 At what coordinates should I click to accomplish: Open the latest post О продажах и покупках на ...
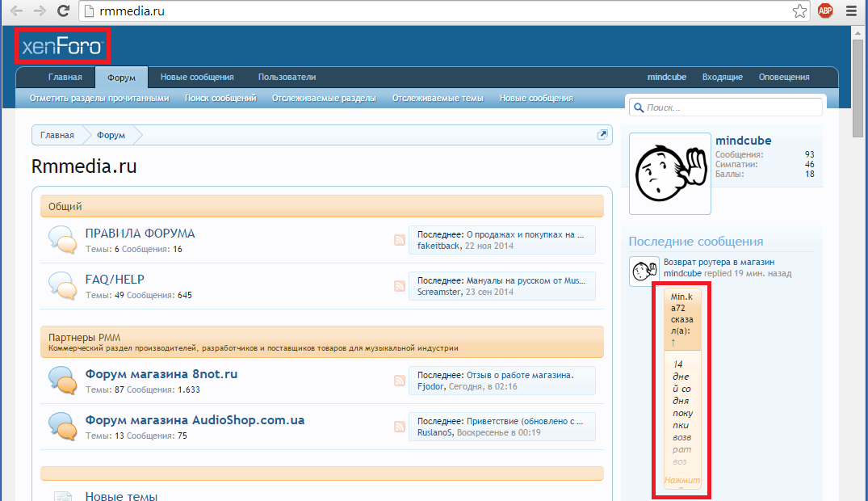point(526,234)
